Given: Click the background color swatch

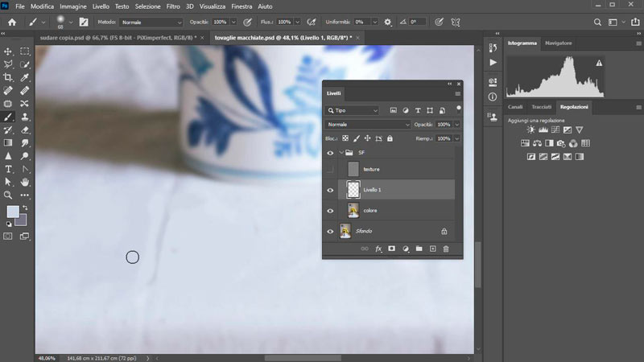Looking at the screenshot, I should click(23, 222).
